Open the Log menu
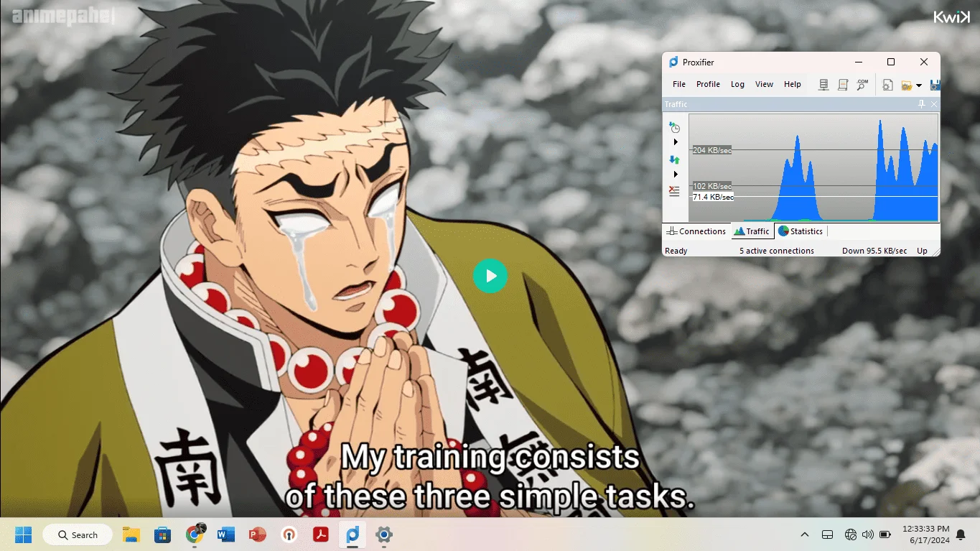Screen dimensions: 980x551 737,84
